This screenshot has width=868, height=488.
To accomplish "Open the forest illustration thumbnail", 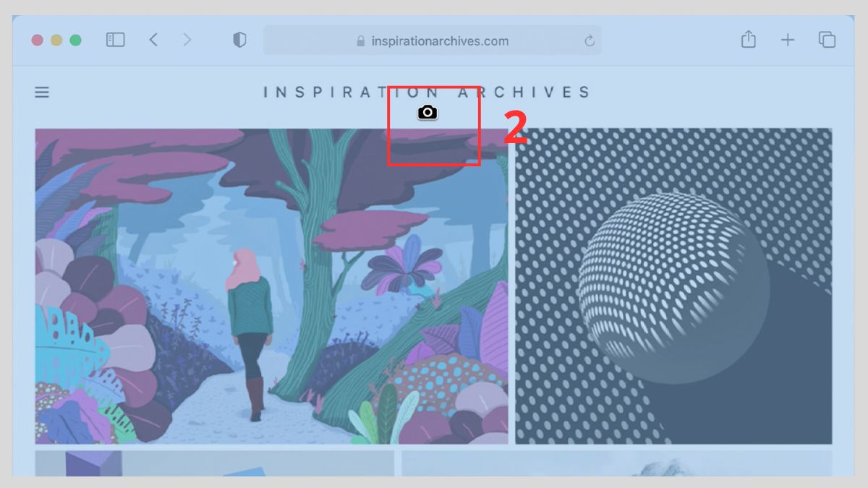I will (271, 286).
